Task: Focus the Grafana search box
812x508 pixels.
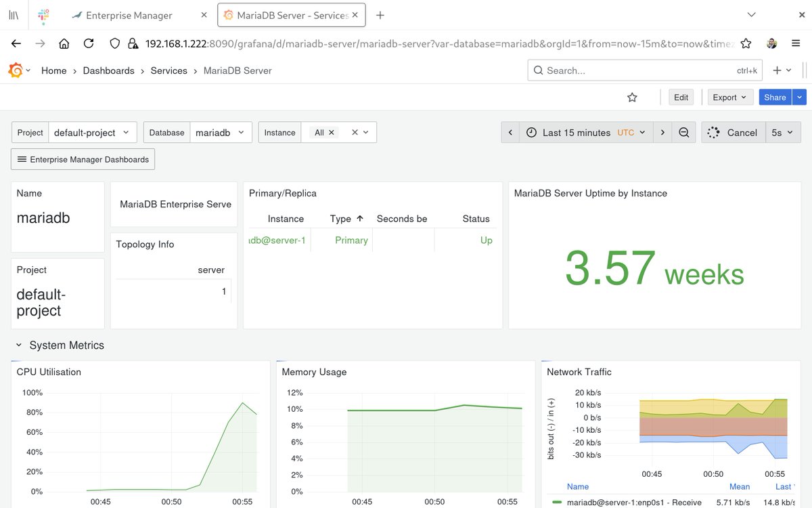Action: pos(645,70)
